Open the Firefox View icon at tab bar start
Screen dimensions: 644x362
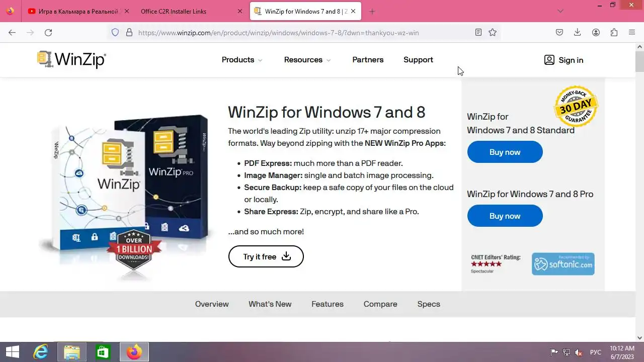click(x=10, y=11)
